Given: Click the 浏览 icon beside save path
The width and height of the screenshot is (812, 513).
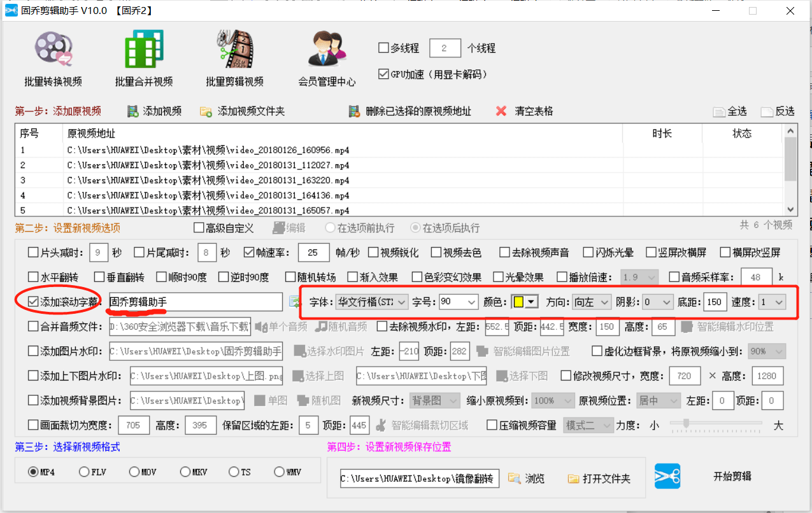Looking at the screenshot, I should (517, 479).
